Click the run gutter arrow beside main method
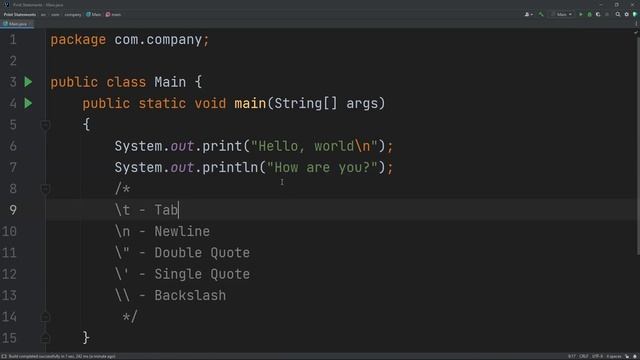This screenshot has height=360, width=640. click(x=28, y=103)
